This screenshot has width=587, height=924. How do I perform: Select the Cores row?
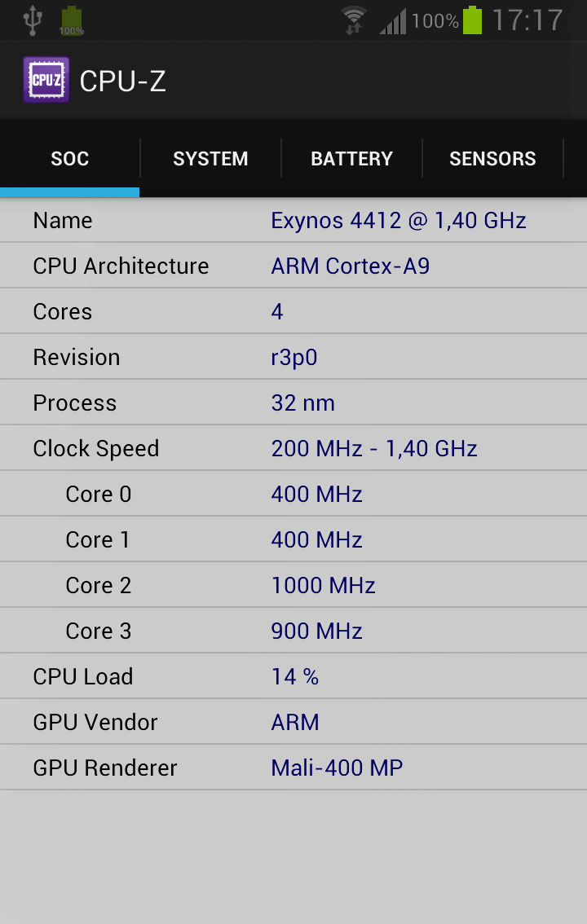(x=293, y=312)
